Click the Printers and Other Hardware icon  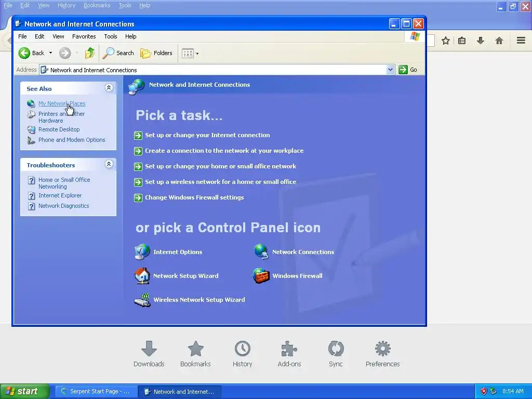click(x=31, y=114)
